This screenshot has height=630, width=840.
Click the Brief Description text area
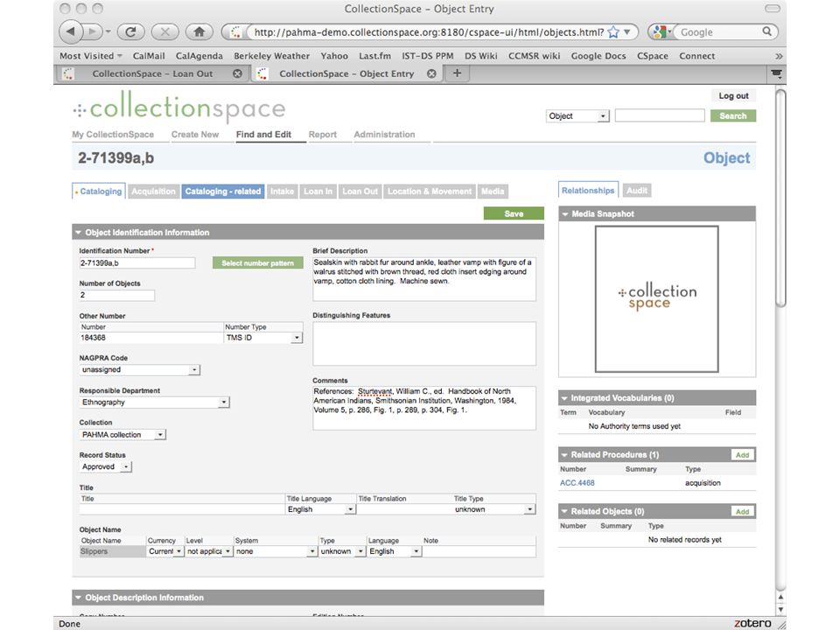(423, 279)
